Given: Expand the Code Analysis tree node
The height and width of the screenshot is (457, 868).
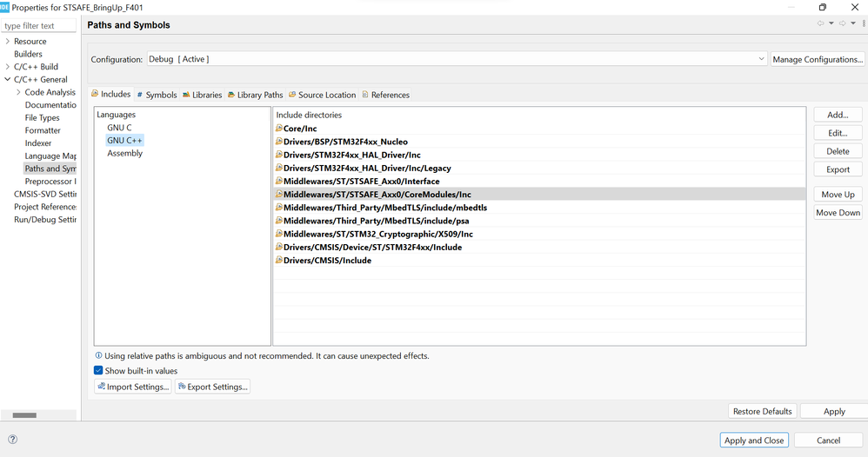Looking at the screenshot, I should (18, 92).
